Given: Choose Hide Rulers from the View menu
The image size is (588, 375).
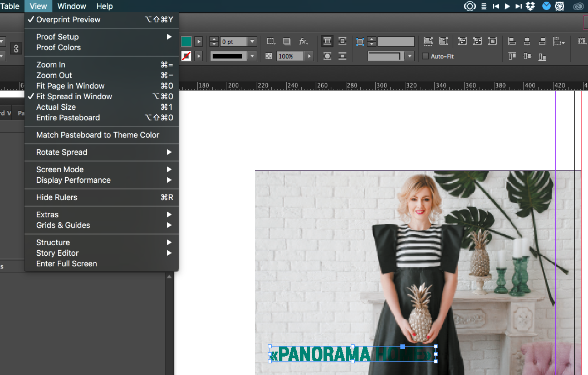Looking at the screenshot, I should [57, 197].
